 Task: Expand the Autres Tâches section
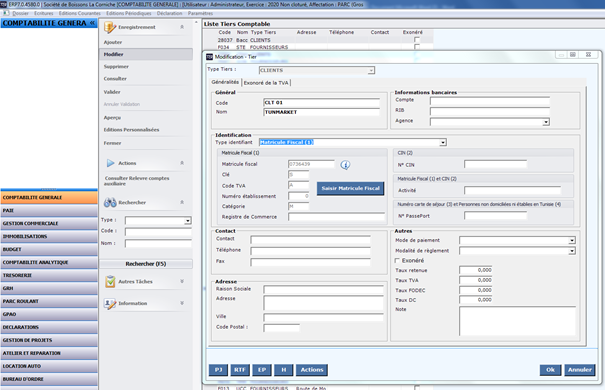point(182,282)
